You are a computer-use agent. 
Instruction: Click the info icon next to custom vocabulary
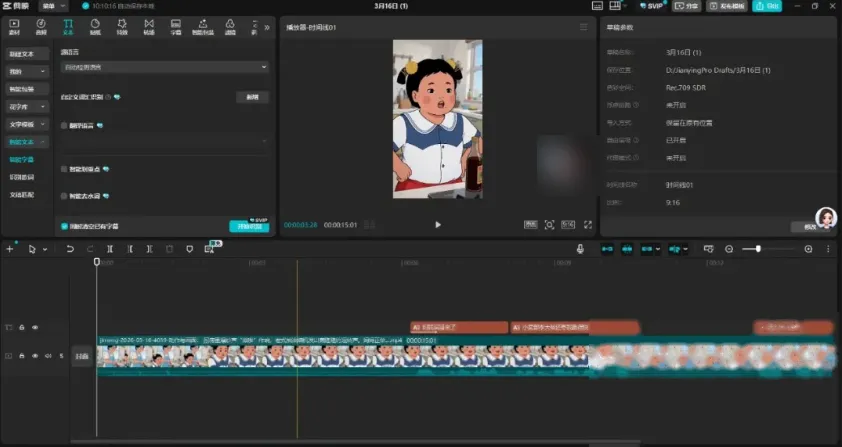108,97
